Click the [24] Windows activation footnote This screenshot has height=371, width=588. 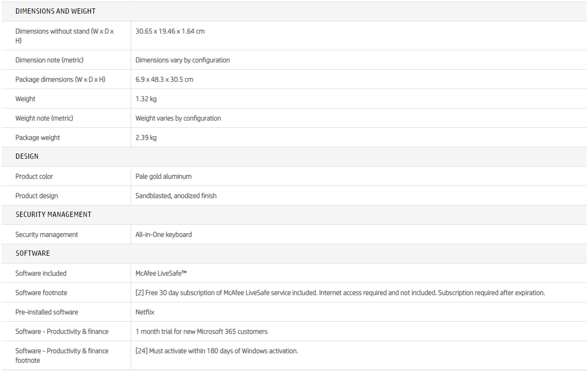click(x=217, y=351)
